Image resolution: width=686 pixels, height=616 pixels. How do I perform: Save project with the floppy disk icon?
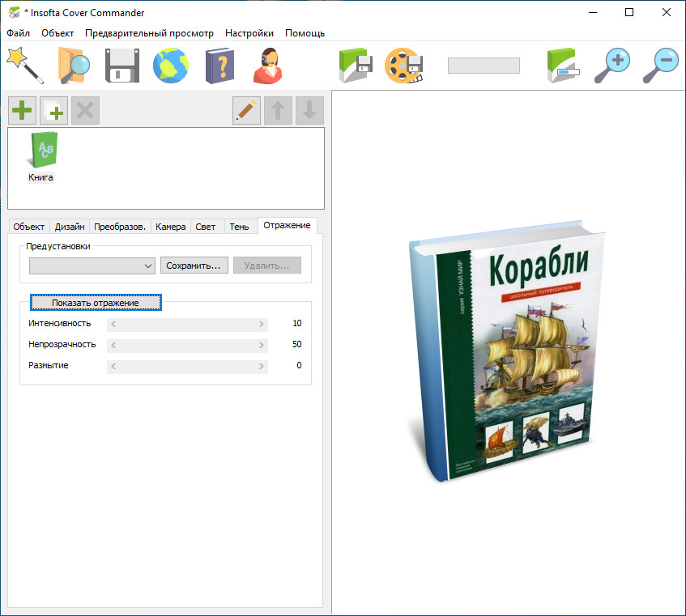coord(122,65)
